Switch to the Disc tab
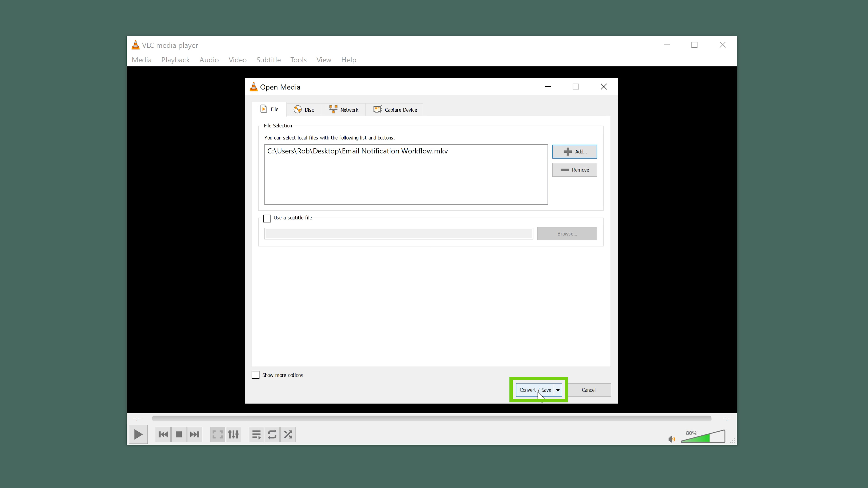This screenshot has width=868, height=488. pyautogui.click(x=304, y=110)
